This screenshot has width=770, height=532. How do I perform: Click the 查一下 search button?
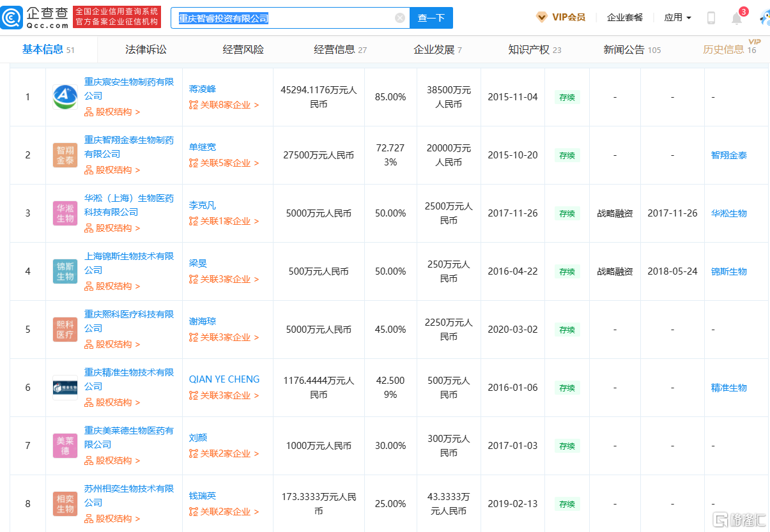click(431, 18)
